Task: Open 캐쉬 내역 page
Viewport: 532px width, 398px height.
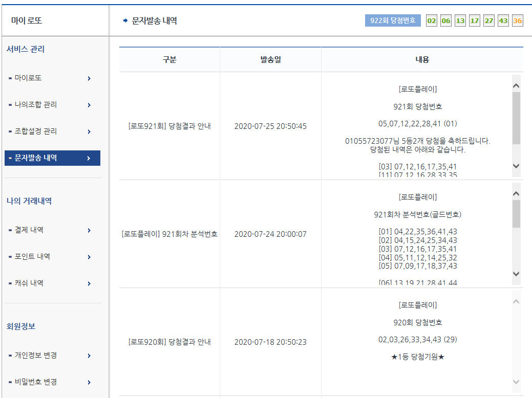Action: point(29,283)
